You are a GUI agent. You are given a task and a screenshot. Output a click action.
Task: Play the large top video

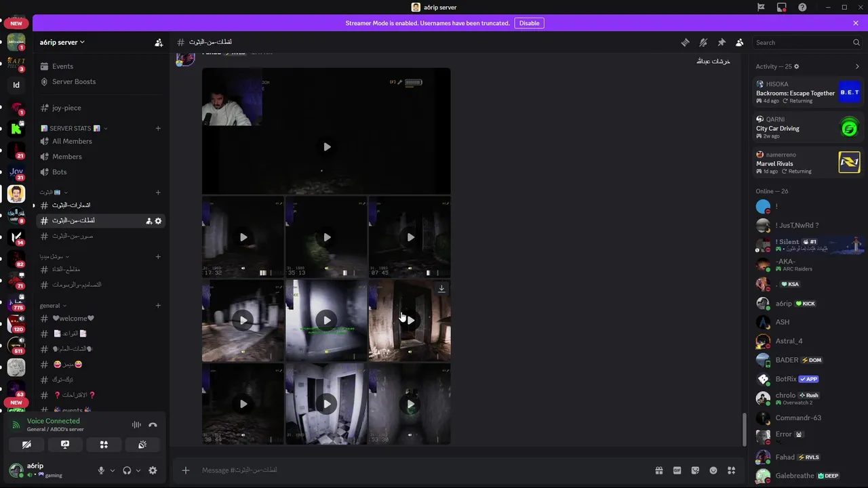(x=327, y=147)
